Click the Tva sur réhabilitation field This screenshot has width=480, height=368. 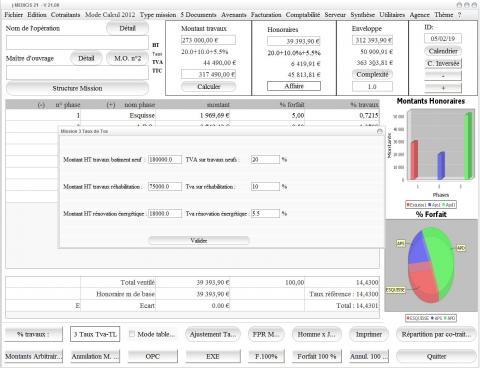coord(265,187)
